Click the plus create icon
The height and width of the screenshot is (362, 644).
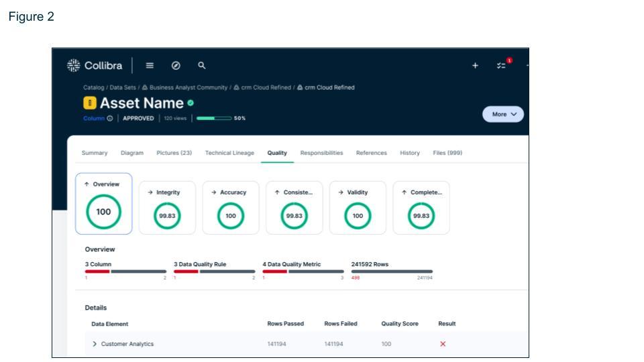pos(475,65)
